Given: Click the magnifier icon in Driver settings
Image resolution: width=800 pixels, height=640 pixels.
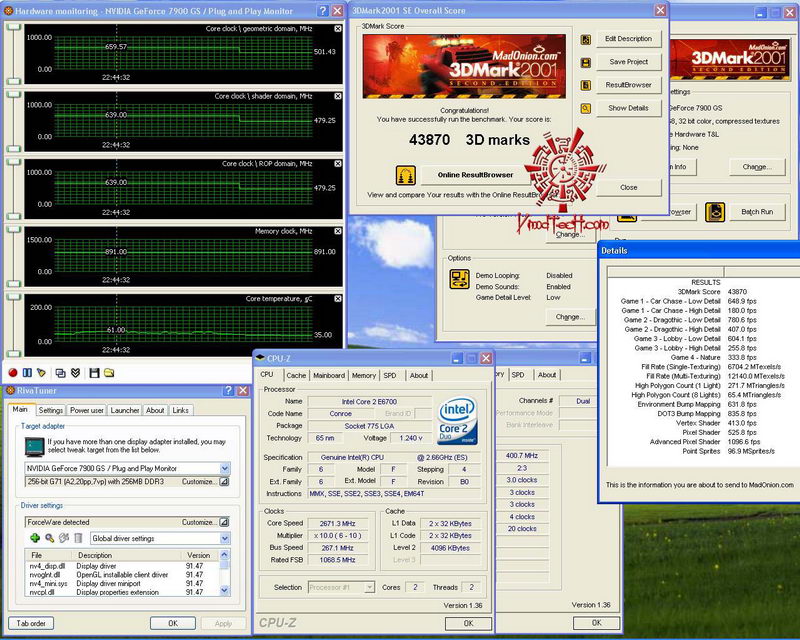Looking at the screenshot, I should [x=48, y=538].
